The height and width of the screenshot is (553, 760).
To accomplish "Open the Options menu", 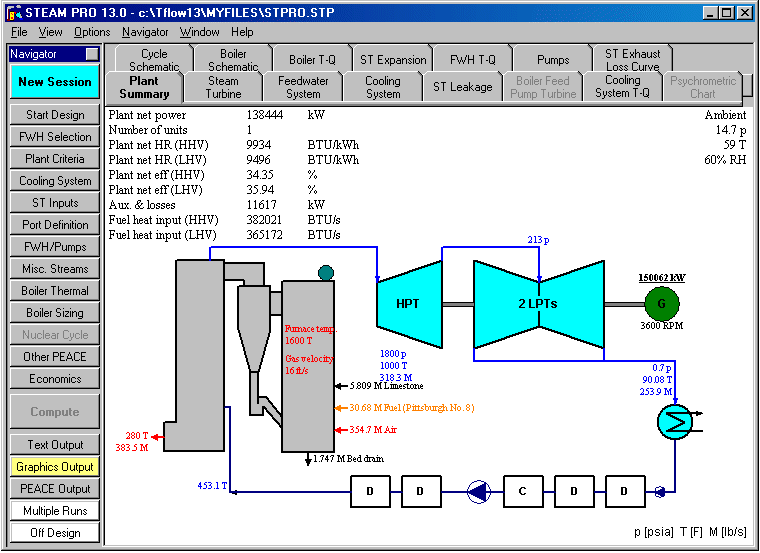I will [x=92, y=32].
